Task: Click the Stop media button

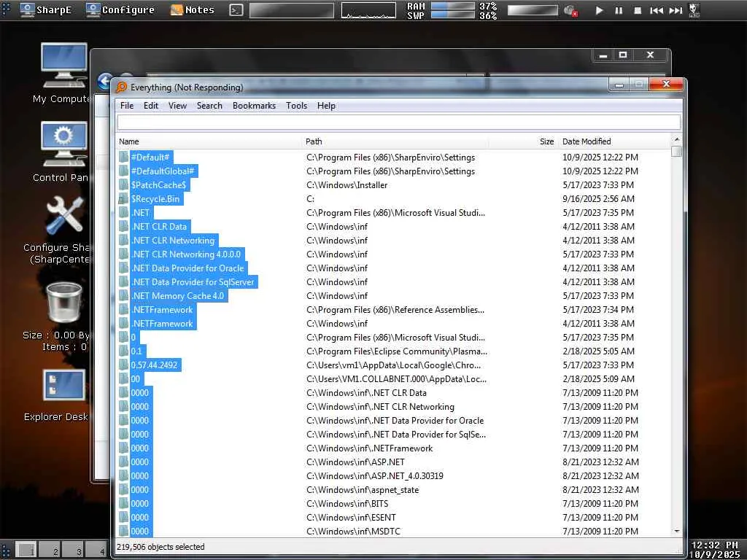Action: (638, 10)
